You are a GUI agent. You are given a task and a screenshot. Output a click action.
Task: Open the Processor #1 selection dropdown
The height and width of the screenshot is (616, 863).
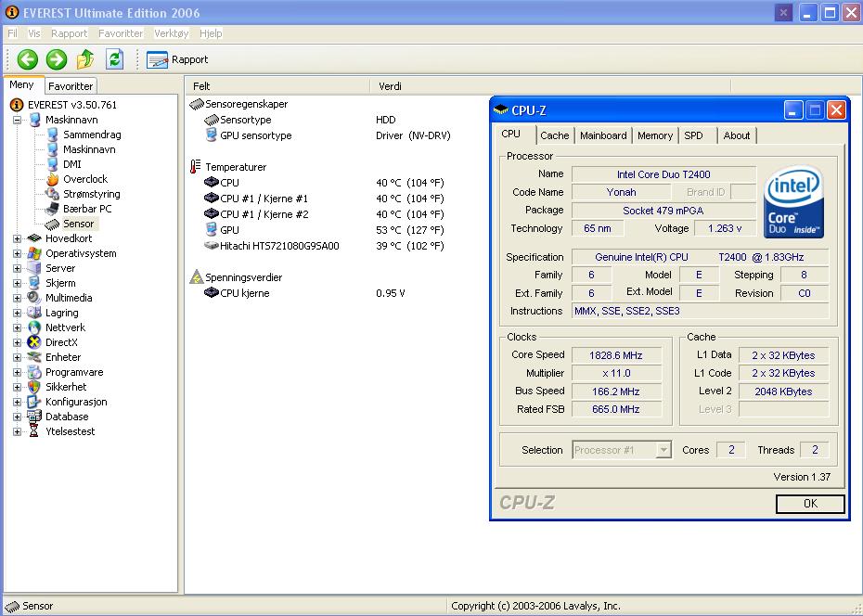click(622, 450)
